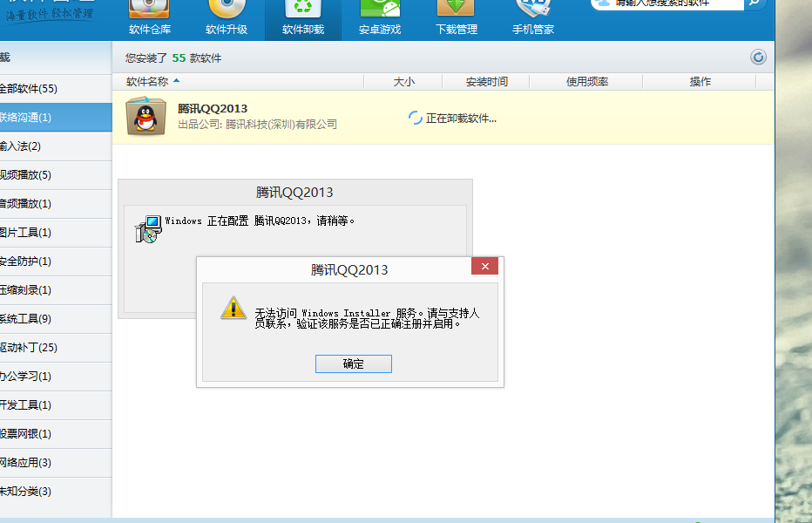Select 网络应用(3) category

[x=56, y=462]
